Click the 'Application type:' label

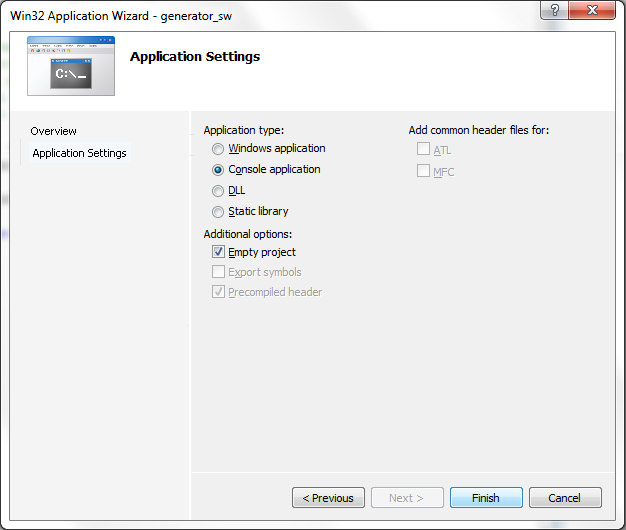pos(244,131)
